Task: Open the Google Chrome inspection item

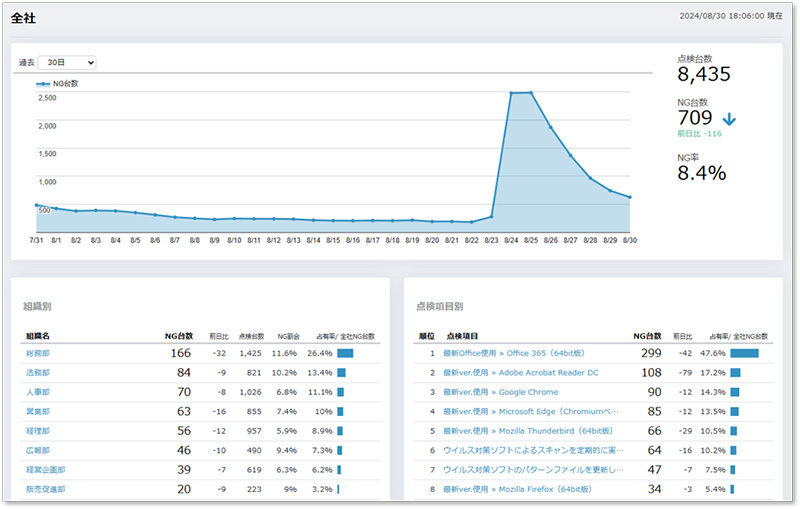Action: point(501,392)
